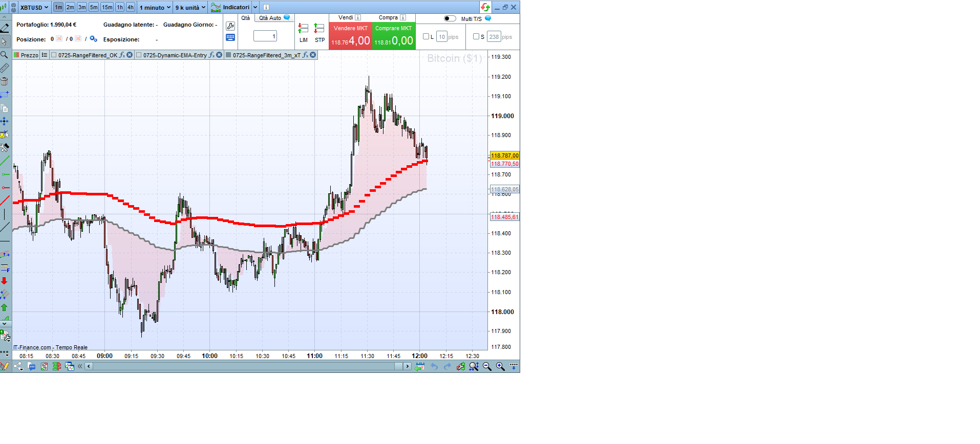
Task: Click the trash delete-drawings tool
Action: pyautogui.click(x=5, y=81)
